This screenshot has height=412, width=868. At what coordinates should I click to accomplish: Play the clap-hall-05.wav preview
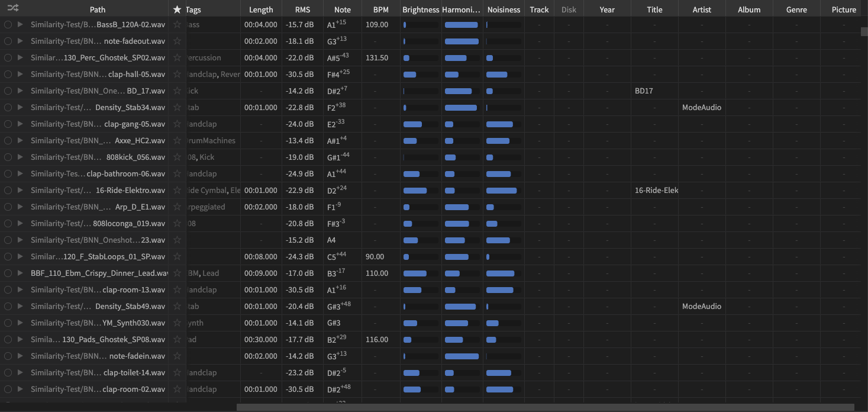click(21, 75)
